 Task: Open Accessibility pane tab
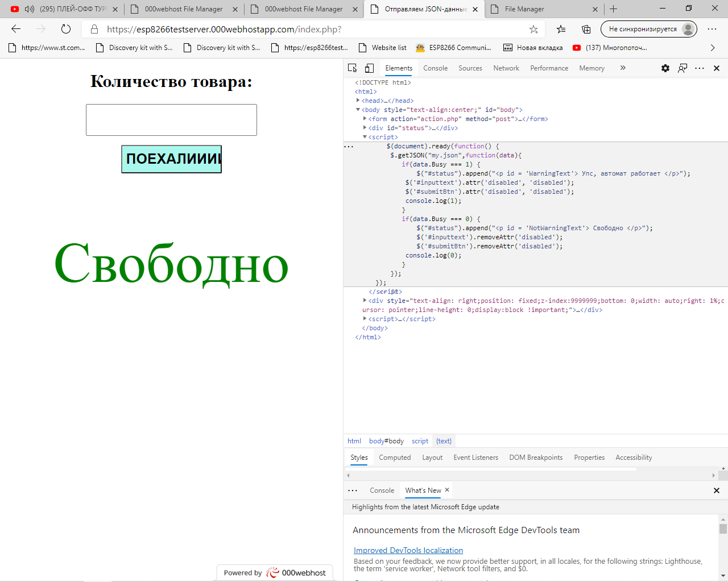point(634,458)
